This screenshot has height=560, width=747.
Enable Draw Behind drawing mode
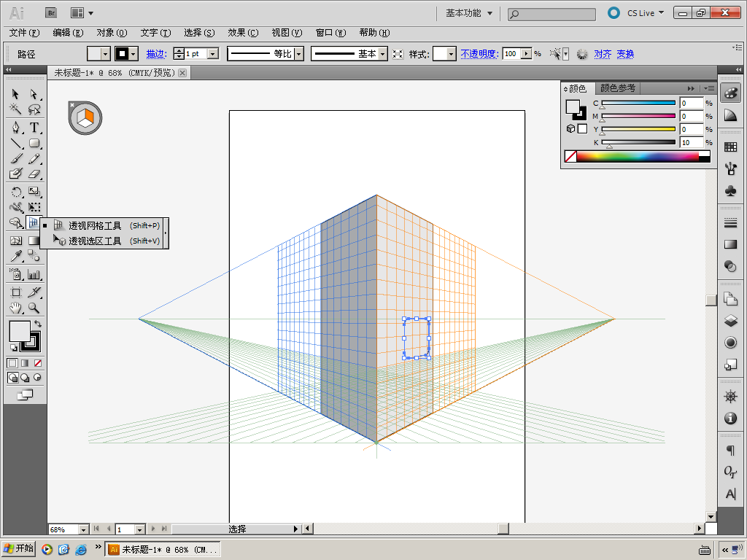[x=25, y=378]
